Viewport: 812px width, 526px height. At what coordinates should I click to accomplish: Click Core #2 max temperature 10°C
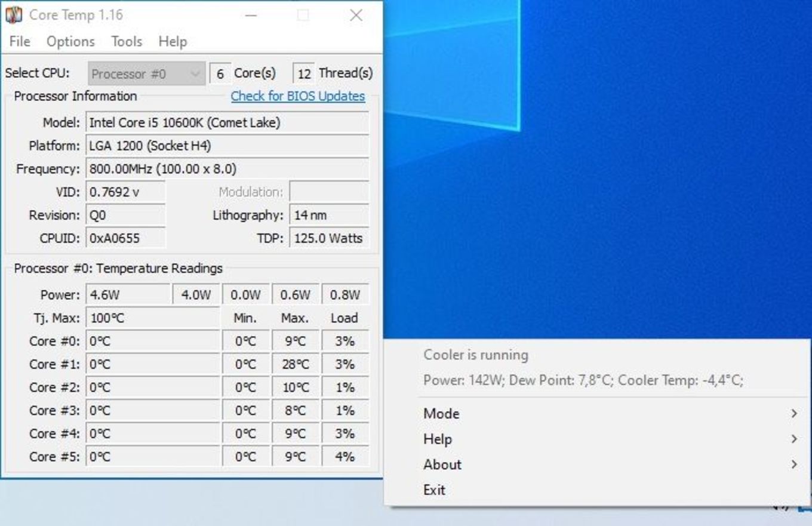tap(296, 387)
